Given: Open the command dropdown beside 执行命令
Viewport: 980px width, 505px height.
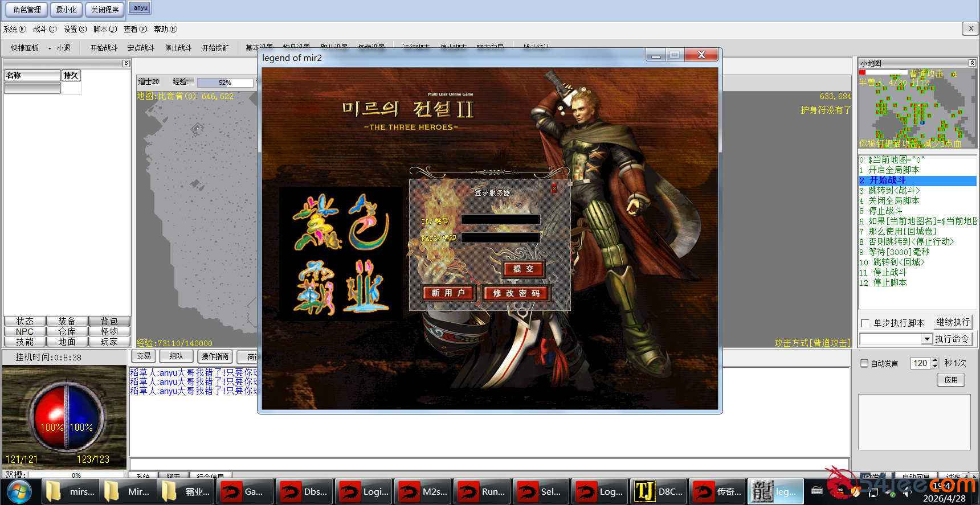Looking at the screenshot, I should 927,339.
